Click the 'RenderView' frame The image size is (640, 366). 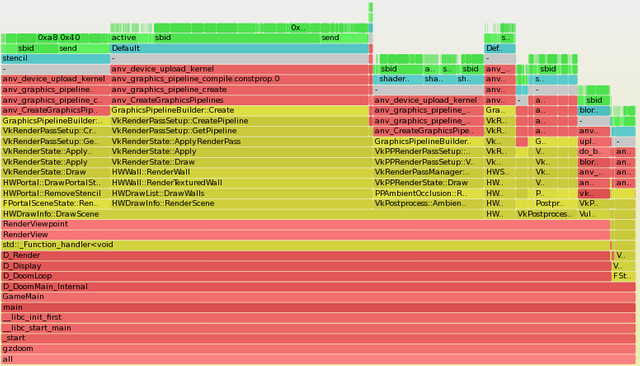(x=305, y=234)
